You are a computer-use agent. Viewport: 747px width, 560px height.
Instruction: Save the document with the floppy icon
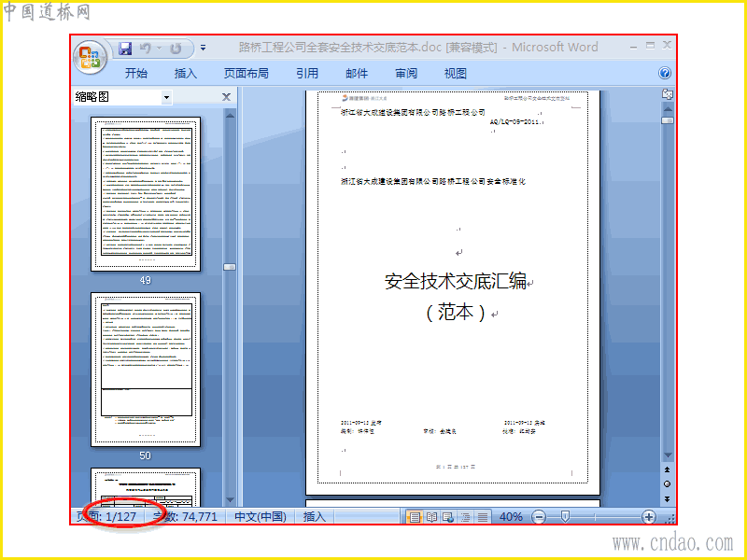click(125, 49)
